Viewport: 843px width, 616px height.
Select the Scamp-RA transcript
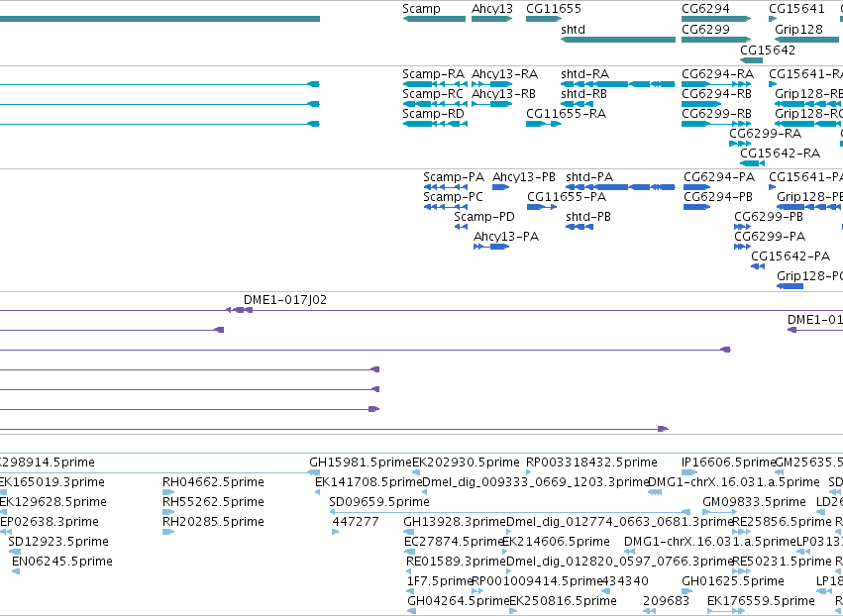click(x=435, y=84)
